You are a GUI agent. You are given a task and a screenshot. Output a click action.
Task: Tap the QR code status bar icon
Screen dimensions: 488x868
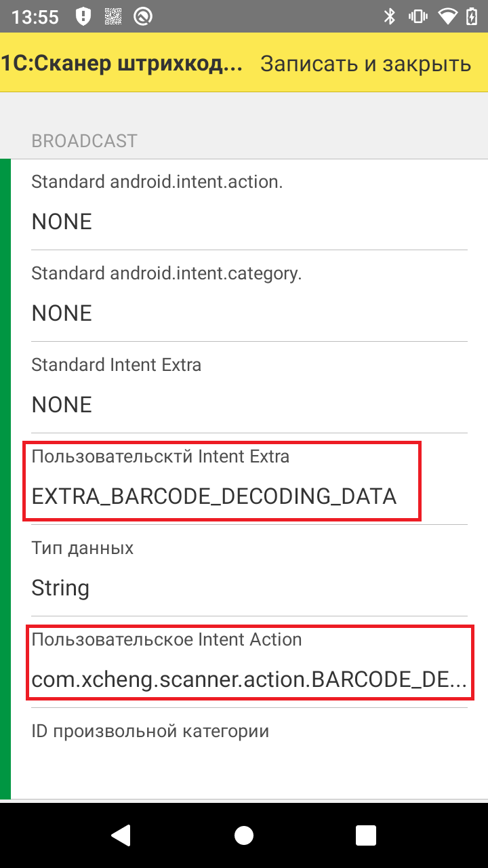[113, 17]
